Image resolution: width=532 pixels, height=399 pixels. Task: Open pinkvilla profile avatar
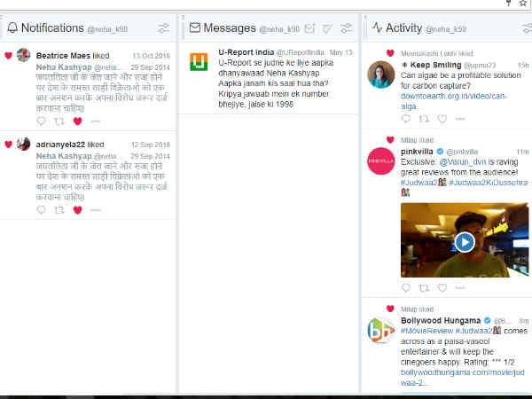pos(381,160)
